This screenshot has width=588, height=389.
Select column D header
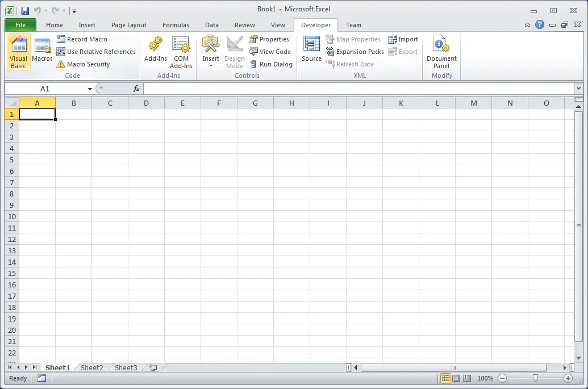coord(146,103)
